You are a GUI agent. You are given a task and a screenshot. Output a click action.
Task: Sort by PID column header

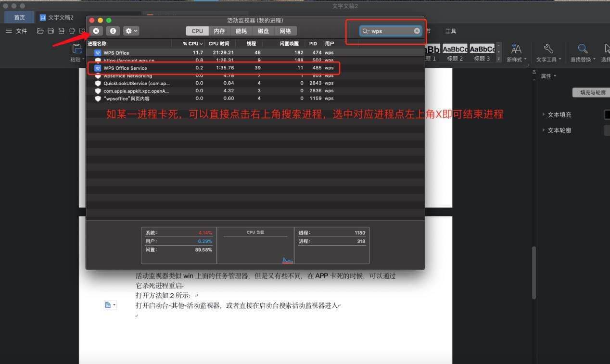point(313,44)
